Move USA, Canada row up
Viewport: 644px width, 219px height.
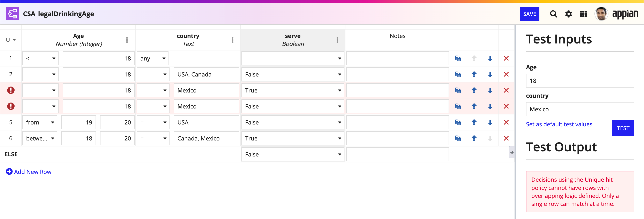pyautogui.click(x=474, y=74)
